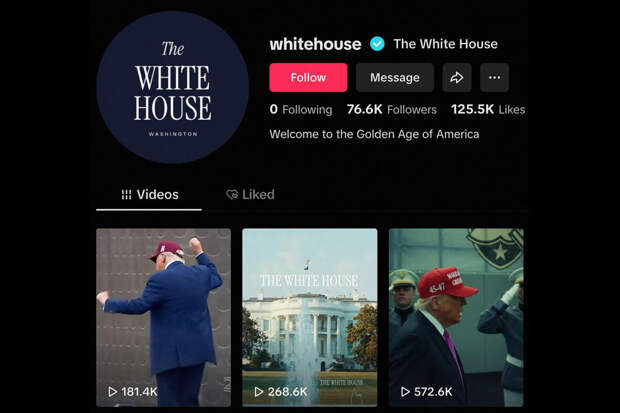
Task: Click the play icon on 181.4K video
Action: [x=113, y=392]
